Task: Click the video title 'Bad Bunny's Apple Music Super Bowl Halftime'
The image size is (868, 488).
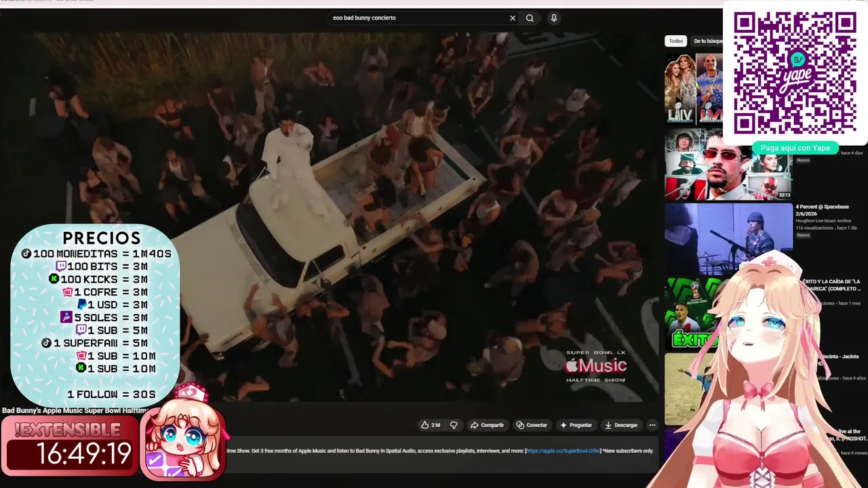Action: (75, 411)
